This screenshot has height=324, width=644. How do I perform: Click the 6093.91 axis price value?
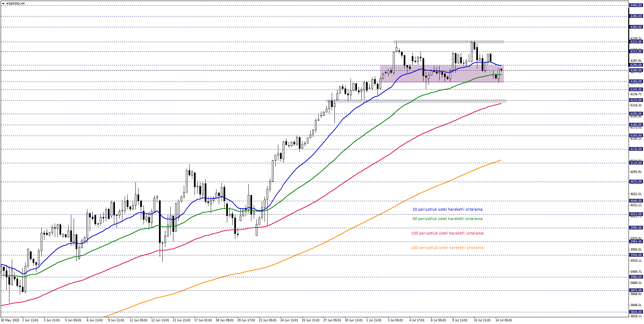636,172
